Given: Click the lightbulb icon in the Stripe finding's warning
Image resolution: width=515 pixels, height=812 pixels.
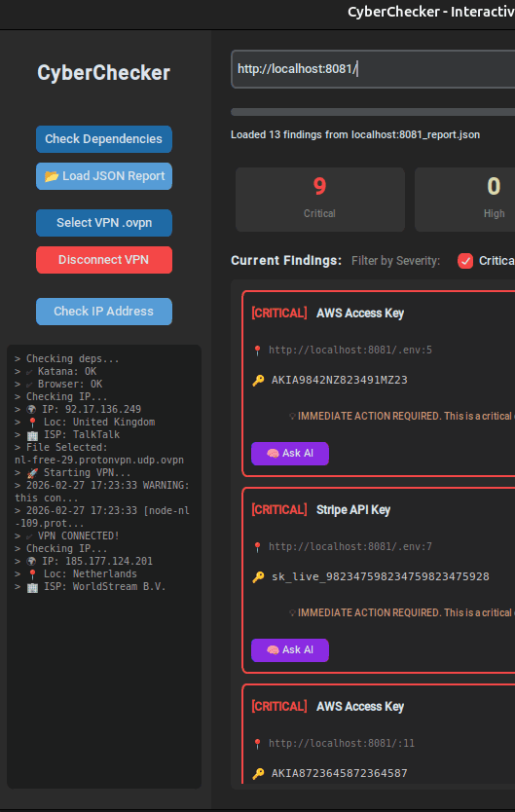Looking at the screenshot, I should [x=292, y=613].
